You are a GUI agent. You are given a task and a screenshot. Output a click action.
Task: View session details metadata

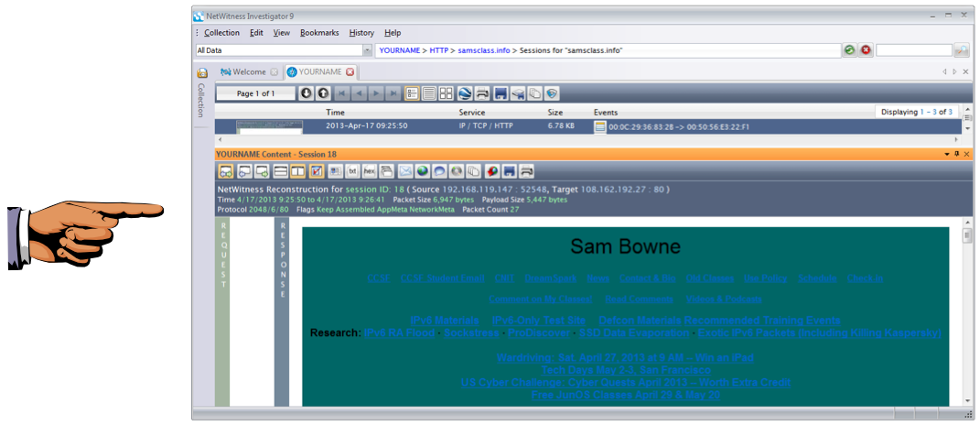(336, 171)
